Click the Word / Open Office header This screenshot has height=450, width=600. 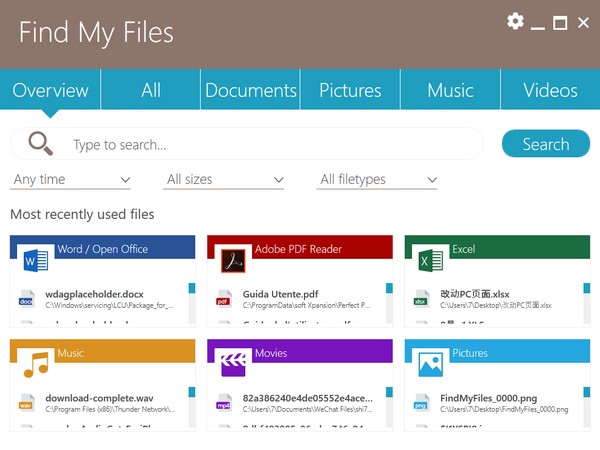pyautogui.click(x=103, y=249)
